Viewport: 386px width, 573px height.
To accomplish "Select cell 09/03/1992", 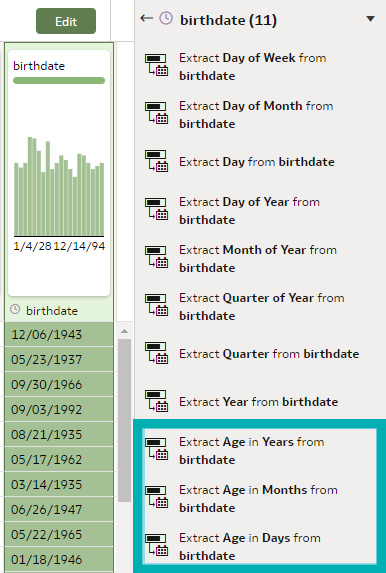I will click(59, 409).
